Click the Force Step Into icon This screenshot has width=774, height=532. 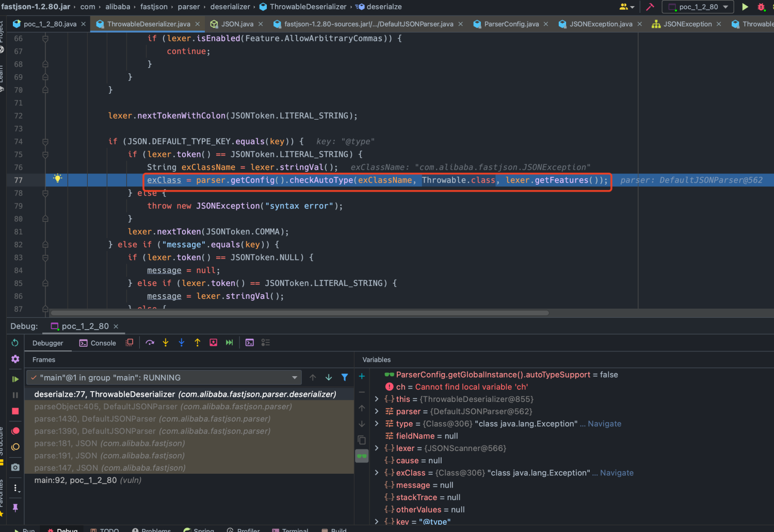coord(182,343)
